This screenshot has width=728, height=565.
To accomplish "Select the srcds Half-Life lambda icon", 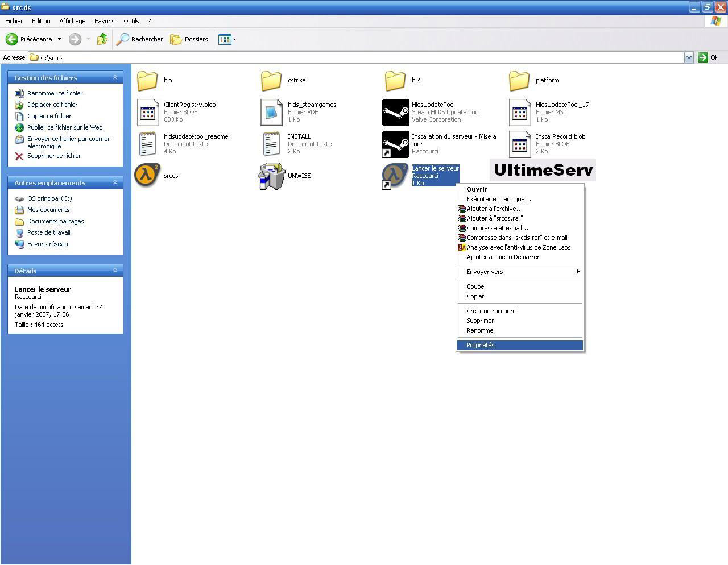I will (x=147, y=175).
